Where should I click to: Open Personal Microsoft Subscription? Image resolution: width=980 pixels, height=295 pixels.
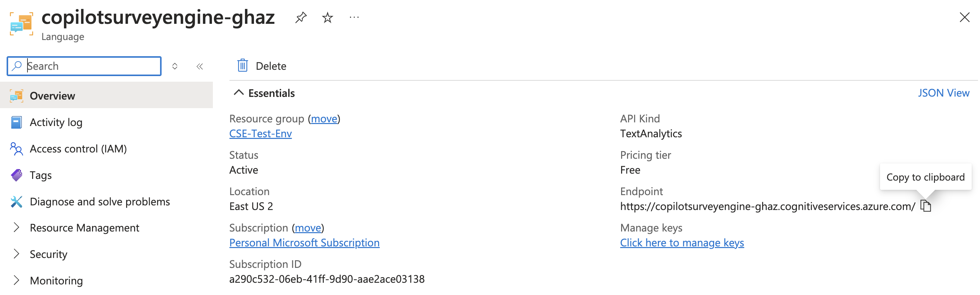(x=304, y=243)
